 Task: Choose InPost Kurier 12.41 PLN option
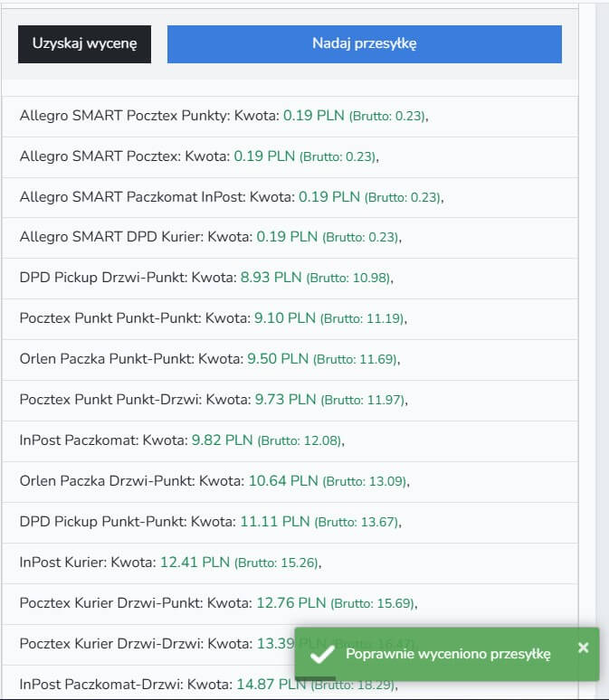[170, 563]
